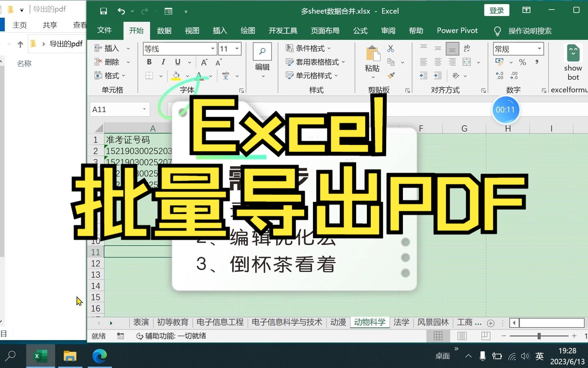
Task: Toggle Bold formatting
Action: coord(149,62)
